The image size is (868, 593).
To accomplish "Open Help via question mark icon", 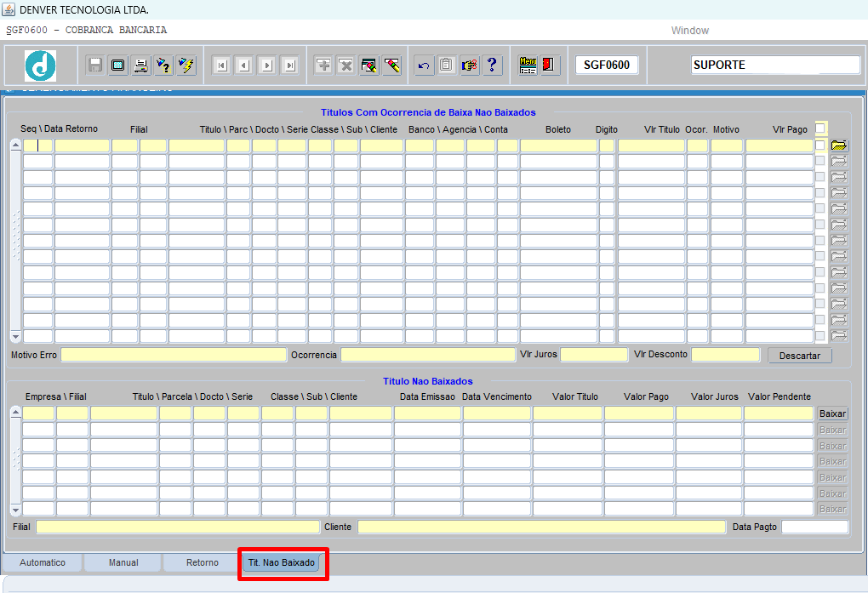I will 492,66.
